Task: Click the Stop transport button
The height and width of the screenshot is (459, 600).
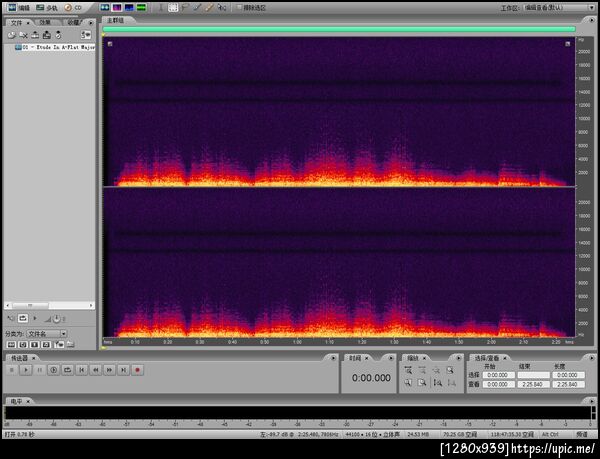Action: [x=12, y=370]
